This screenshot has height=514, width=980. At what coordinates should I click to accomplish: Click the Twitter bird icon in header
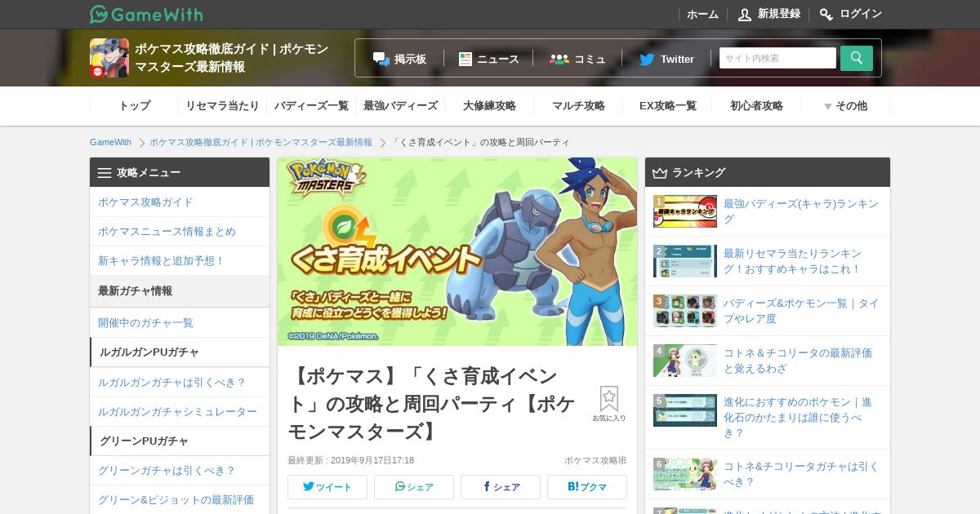647,59
